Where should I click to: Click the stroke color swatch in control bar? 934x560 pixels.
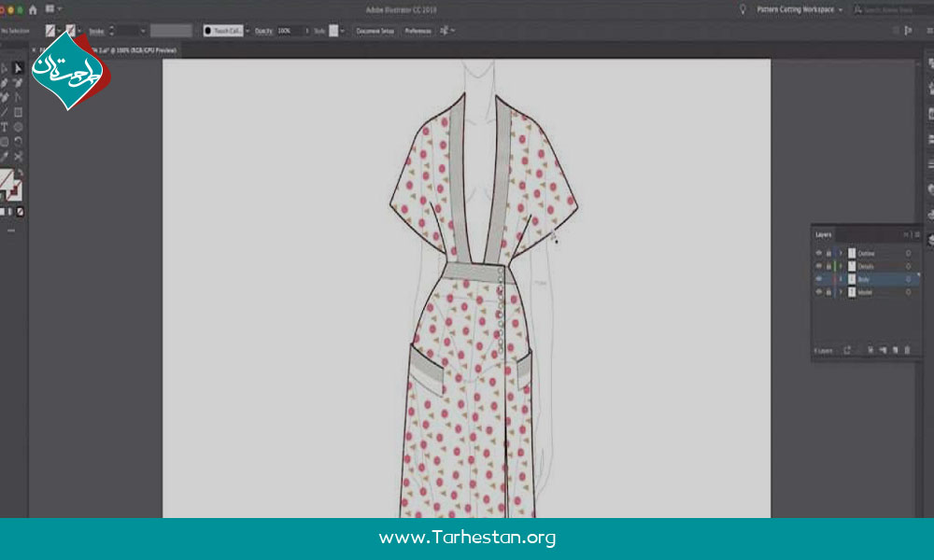[x=70, y=31]
